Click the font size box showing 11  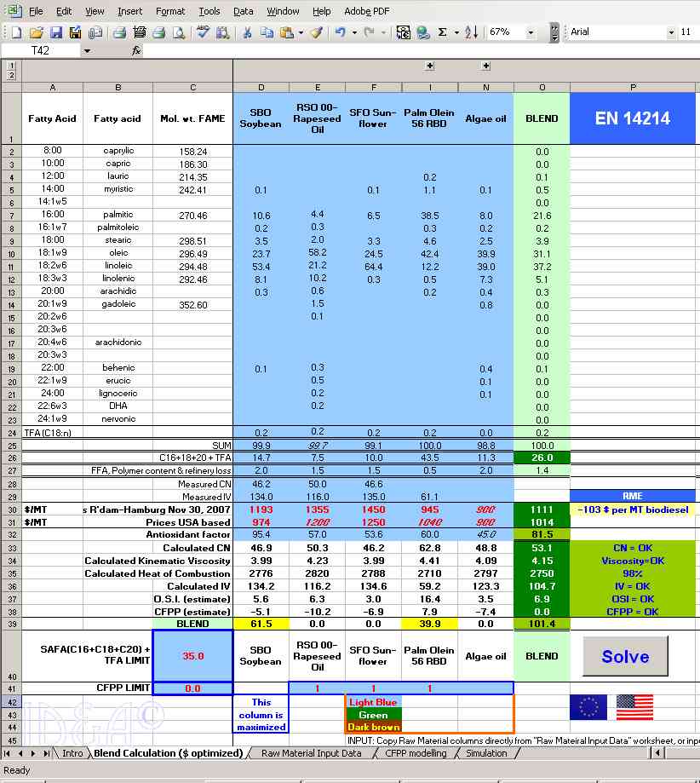688,32
